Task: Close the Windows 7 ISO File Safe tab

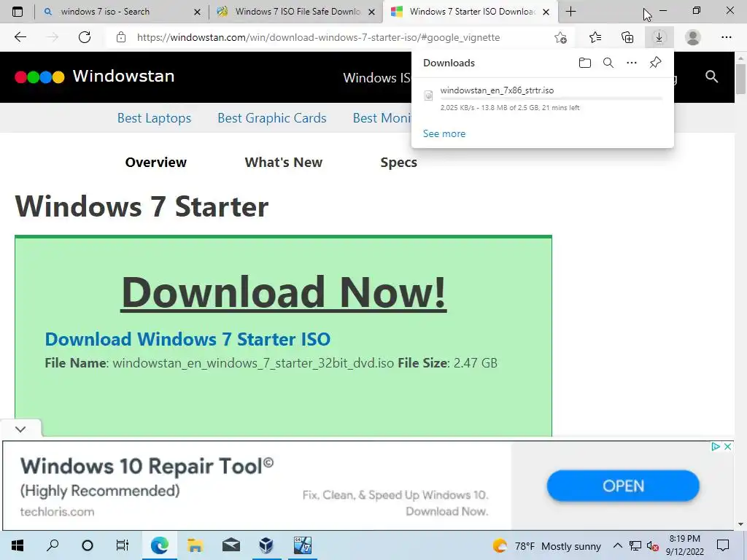Action: (371, 12)
